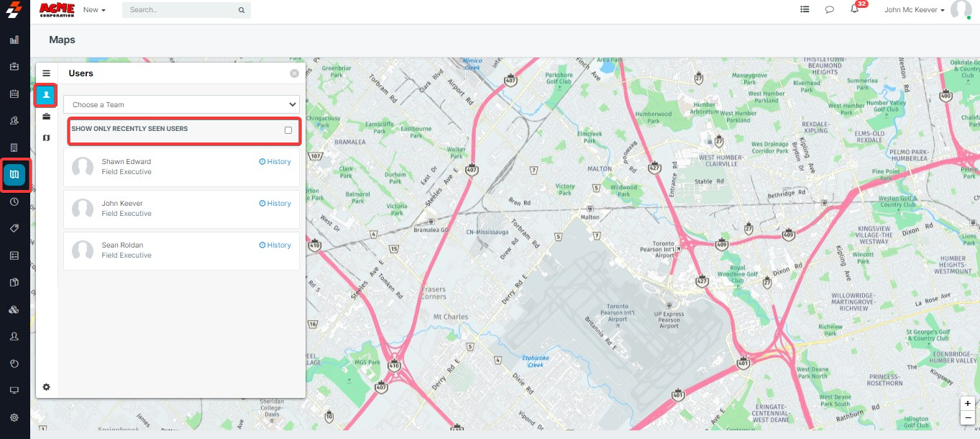Open the chat messages icon in top bar
Screen dimensions: 980x439
[x=829, y=10]
